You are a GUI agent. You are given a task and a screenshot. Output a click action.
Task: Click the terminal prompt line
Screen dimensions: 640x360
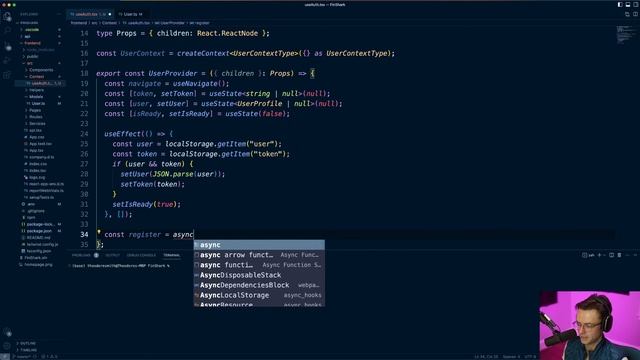click(121, 266)
